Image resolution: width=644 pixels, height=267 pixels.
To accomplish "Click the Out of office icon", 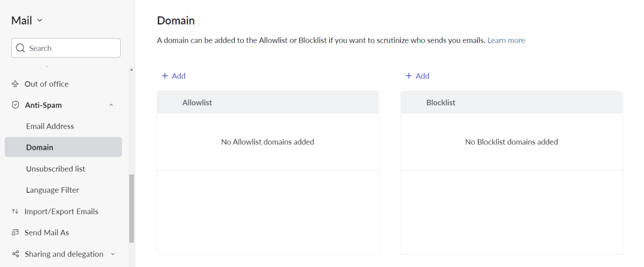I will pyautogui.click(x=15, y=84).
